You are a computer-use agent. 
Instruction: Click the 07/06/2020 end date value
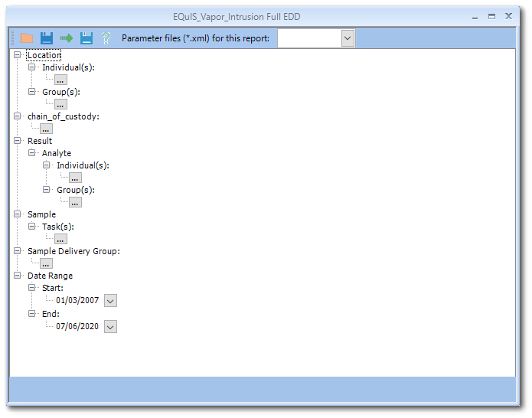pos(77,326)
